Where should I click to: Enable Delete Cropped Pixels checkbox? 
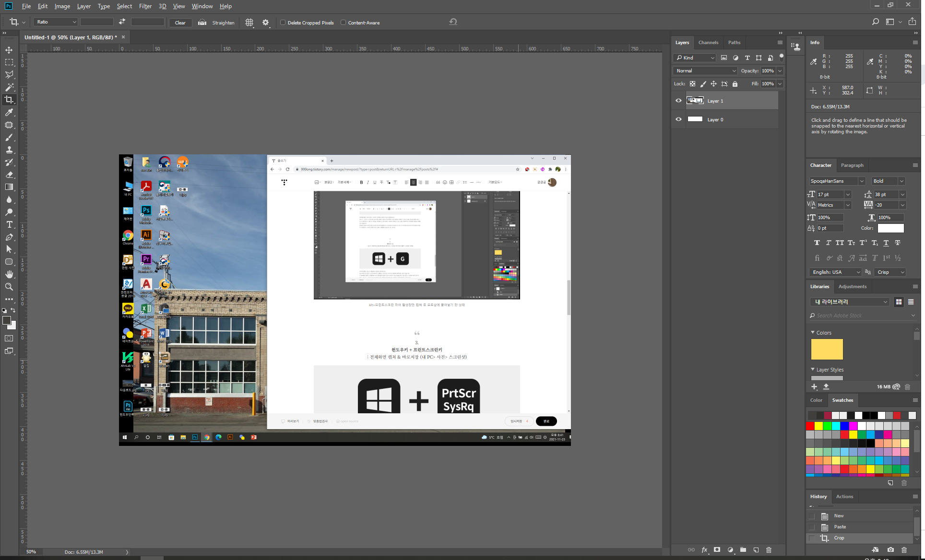283,23
